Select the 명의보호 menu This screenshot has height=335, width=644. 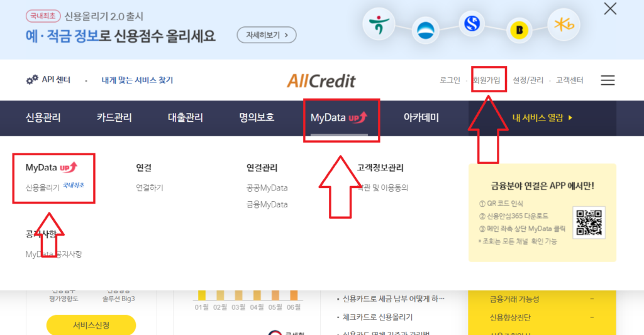257,118
